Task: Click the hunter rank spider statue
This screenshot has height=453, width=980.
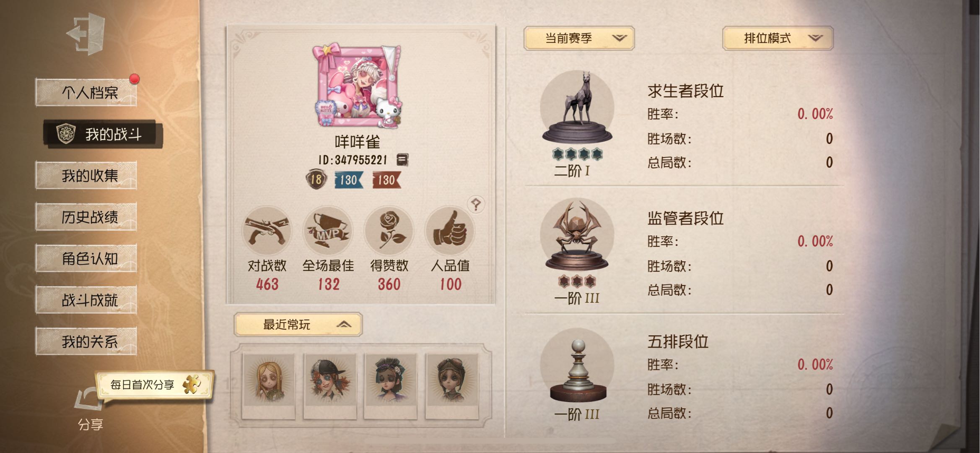Action: click(x=577, y=235)
